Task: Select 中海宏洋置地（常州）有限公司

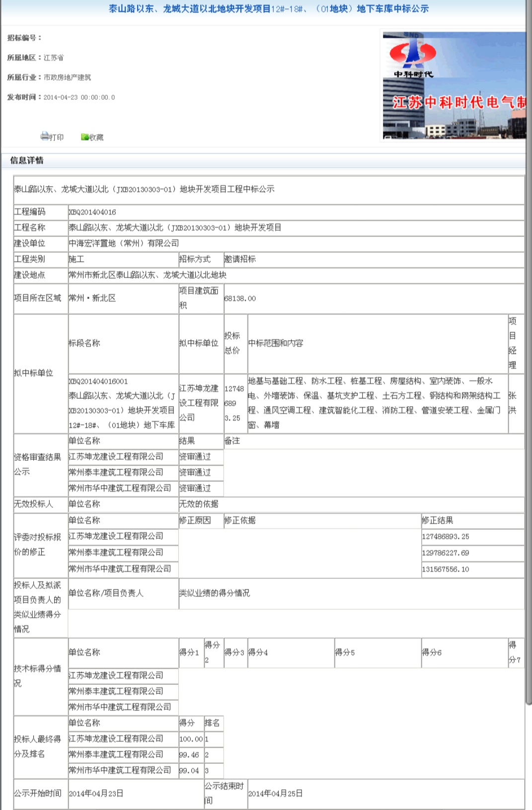Action: pos(124,243)
